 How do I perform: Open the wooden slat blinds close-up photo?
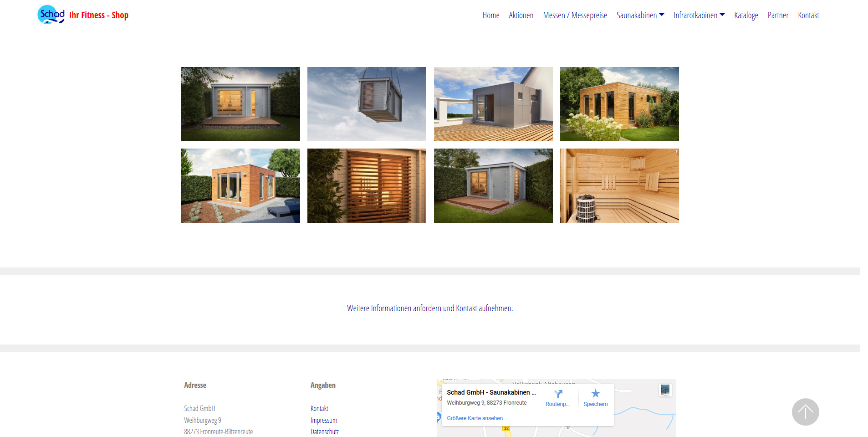(x=367, y=185)
